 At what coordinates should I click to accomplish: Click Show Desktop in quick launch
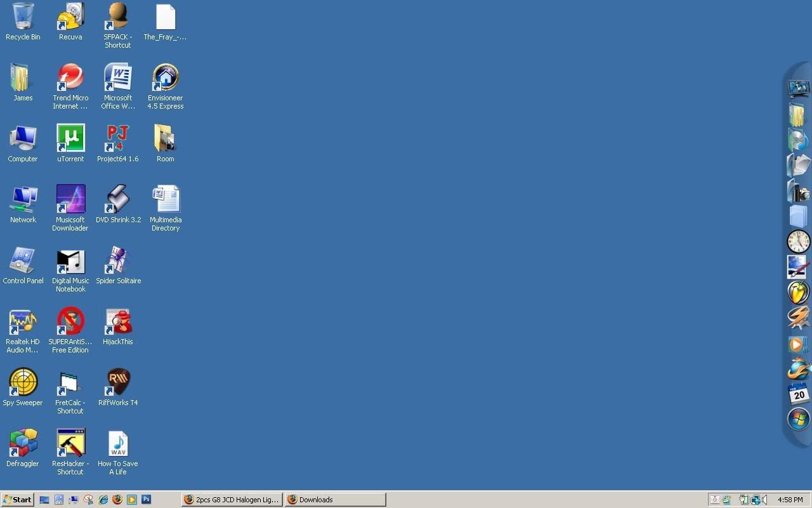[x=44, y=500]
